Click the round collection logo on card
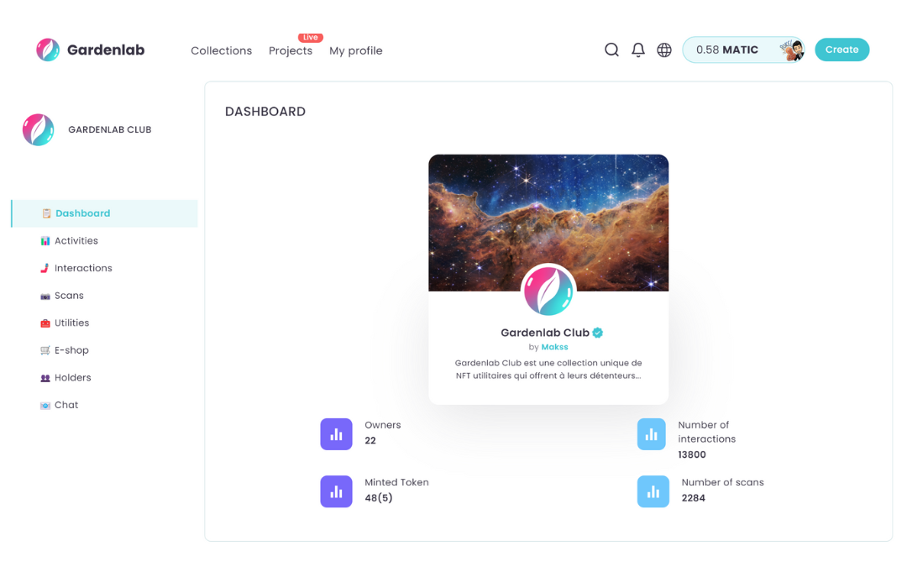 tap(548, 291)
